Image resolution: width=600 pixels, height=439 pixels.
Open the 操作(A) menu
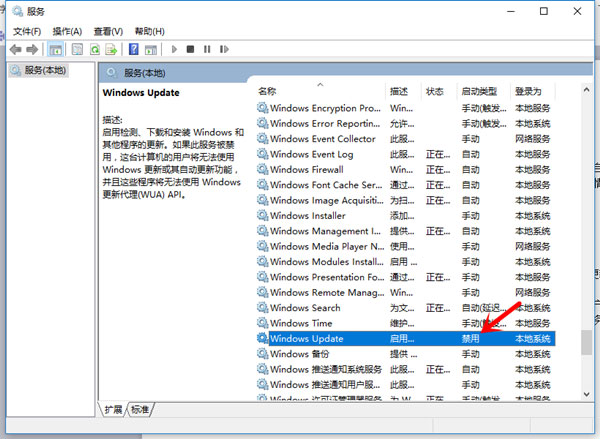pyautogui.click(x=67, y=31)
